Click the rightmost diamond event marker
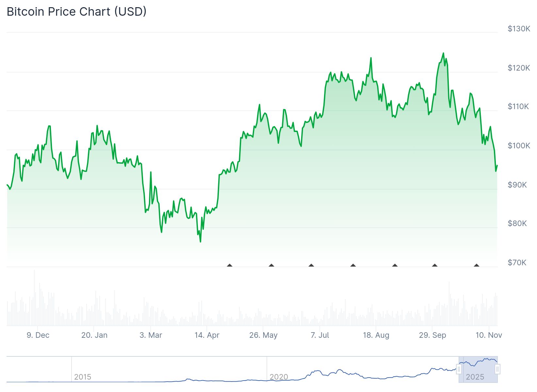 (477, 265)
